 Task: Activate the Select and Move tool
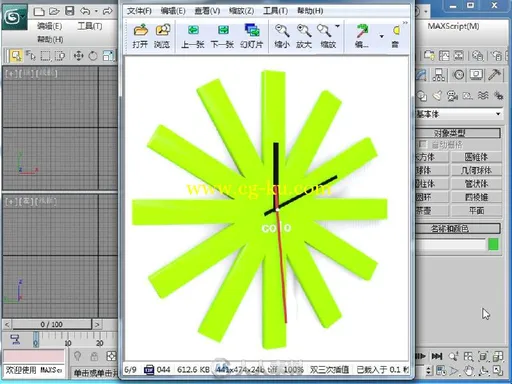pyautogui.click(x=78, y=56)
